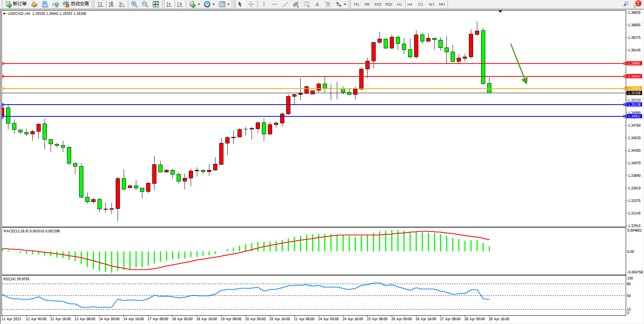Toggle AutoTrading (自动交易) button
This screenshot has width=644, height=324.
(76, 4)
